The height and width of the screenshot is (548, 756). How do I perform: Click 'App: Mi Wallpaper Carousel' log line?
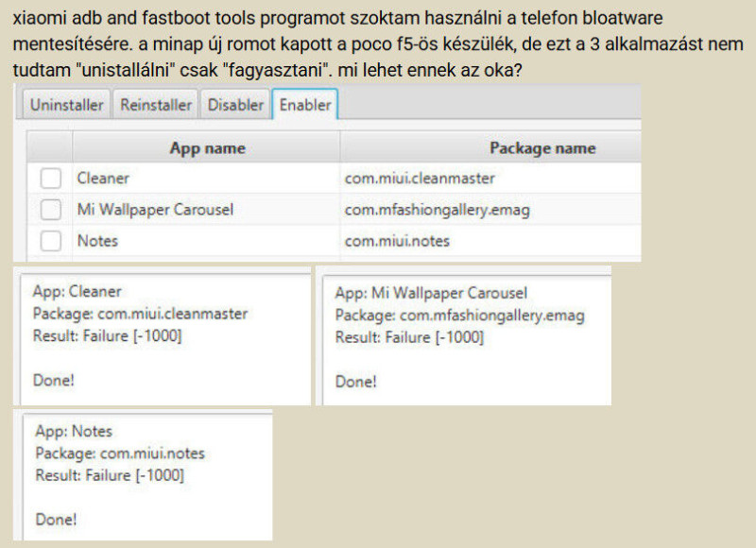431,293
